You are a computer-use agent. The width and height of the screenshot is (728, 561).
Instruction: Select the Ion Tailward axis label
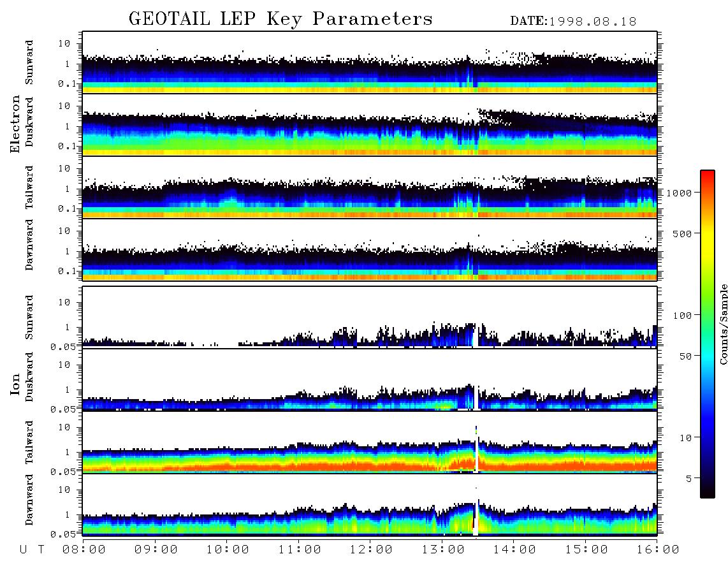click(29, 442)
